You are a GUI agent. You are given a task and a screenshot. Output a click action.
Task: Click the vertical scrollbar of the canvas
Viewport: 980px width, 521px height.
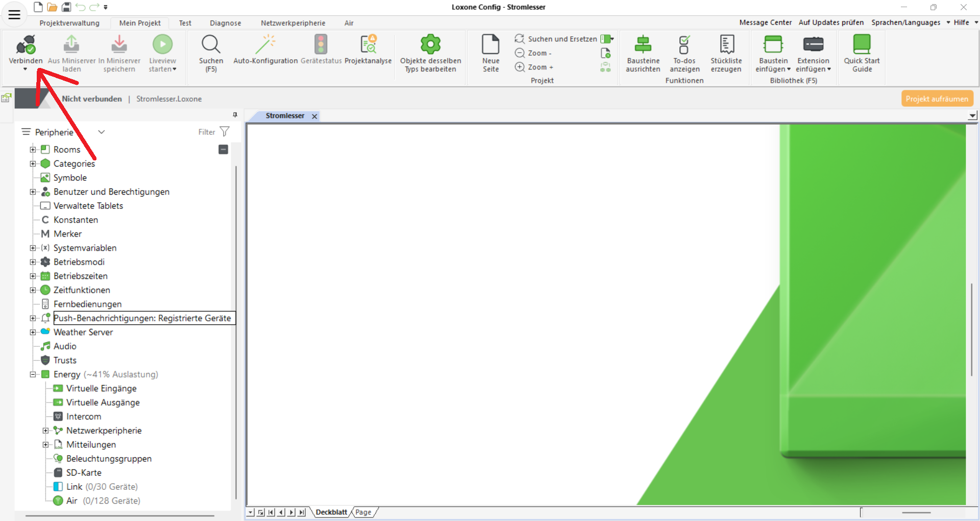point(971,329)
